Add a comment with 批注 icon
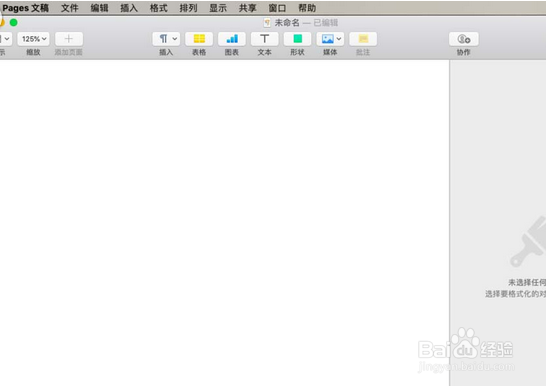The image size is (546, 386). 363,39
